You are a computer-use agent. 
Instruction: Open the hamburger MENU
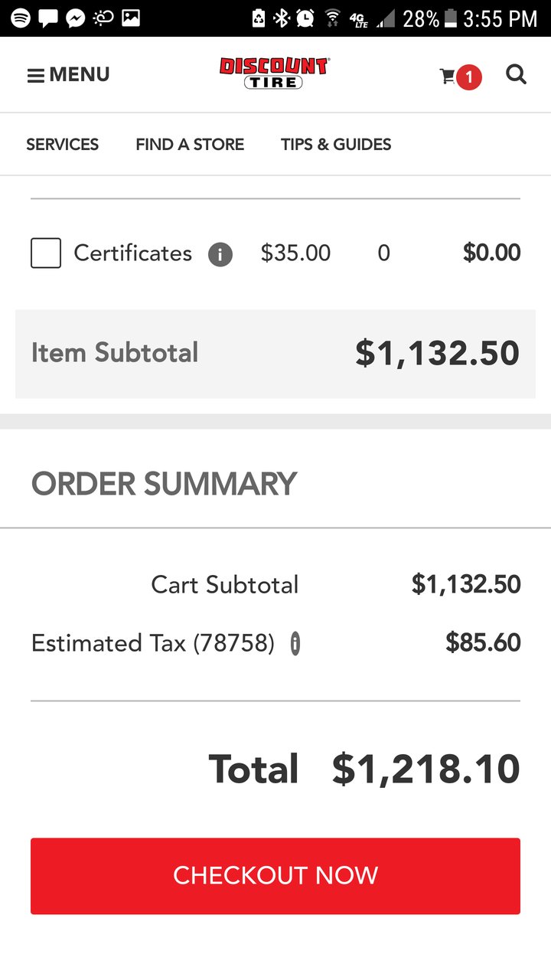[x=68, y=75]
